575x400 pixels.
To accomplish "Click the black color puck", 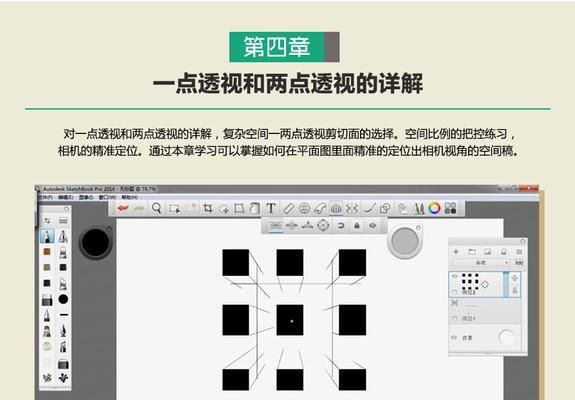I will [95, 242].
